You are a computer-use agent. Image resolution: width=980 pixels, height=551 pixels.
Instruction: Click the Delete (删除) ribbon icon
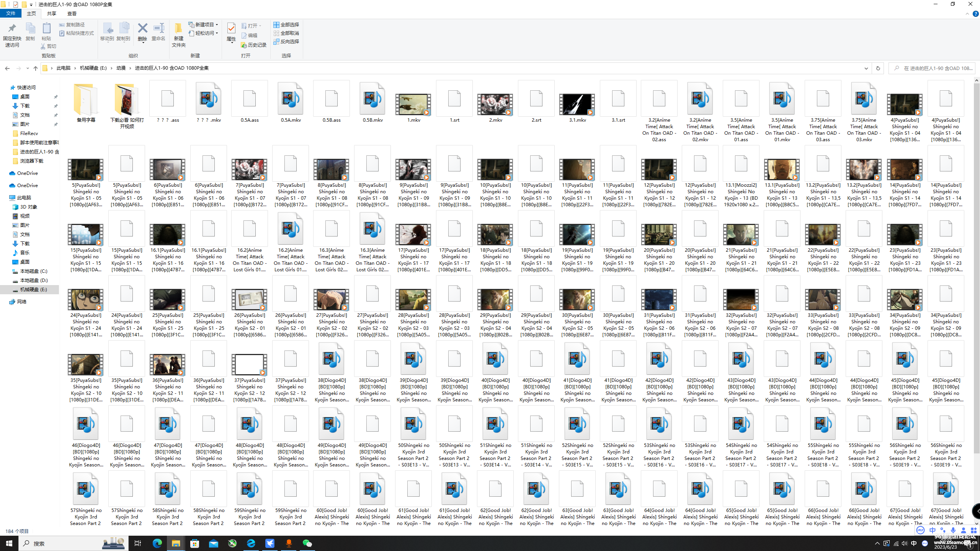[142, 29]
